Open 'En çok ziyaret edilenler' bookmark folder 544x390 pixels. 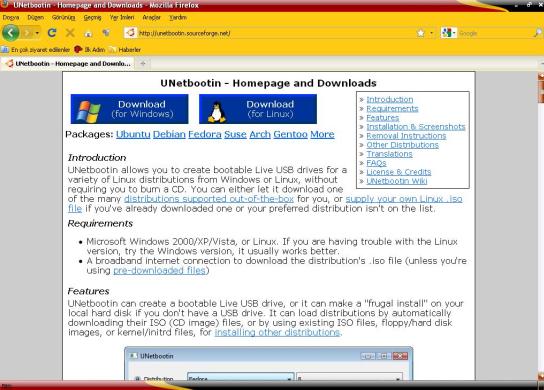(36, 50)
